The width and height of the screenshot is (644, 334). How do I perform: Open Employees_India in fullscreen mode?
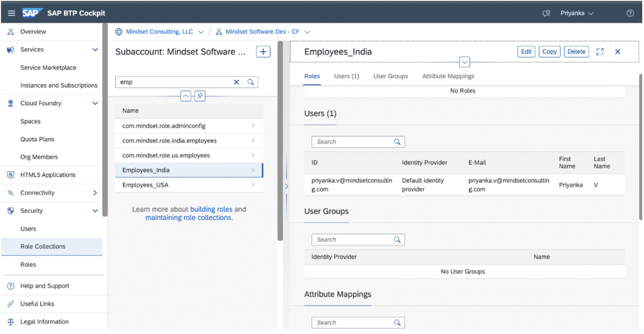[600, 51]
